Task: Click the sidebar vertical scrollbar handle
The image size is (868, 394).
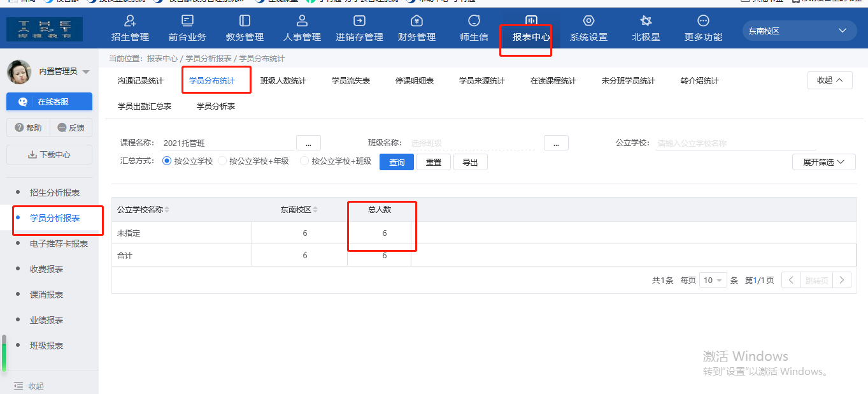Action: click(4, 353)
